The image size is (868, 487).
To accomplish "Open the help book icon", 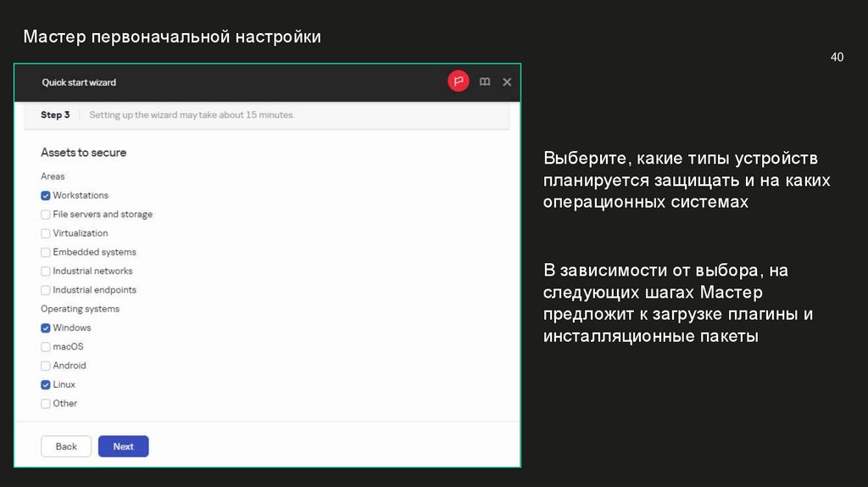I will 484,82.
